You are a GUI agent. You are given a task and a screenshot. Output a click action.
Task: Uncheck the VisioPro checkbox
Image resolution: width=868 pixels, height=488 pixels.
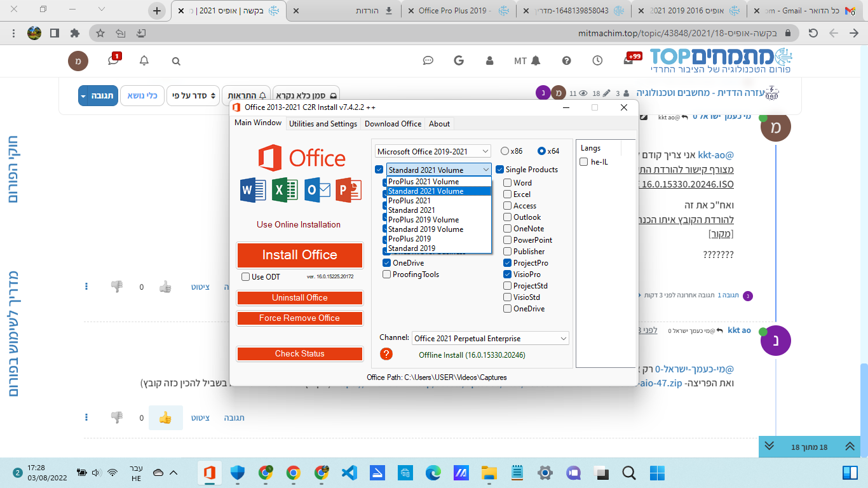(508, 274)
